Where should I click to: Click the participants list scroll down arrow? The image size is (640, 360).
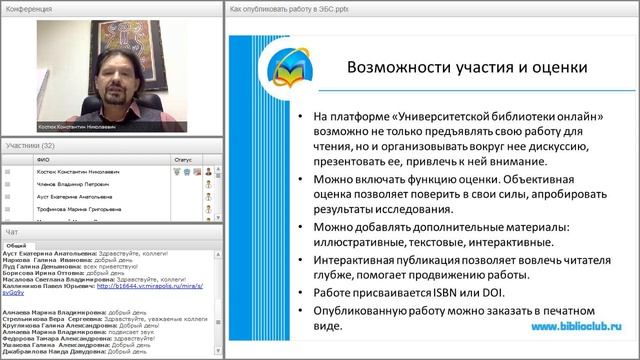(218, 218)
